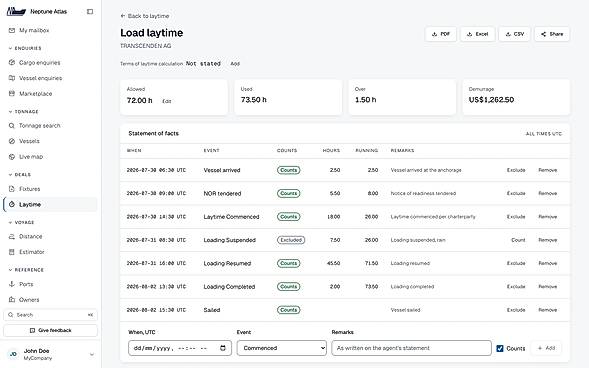Remove the Loading Suspended row
The image size is (589, 368).
coord(547,240)
